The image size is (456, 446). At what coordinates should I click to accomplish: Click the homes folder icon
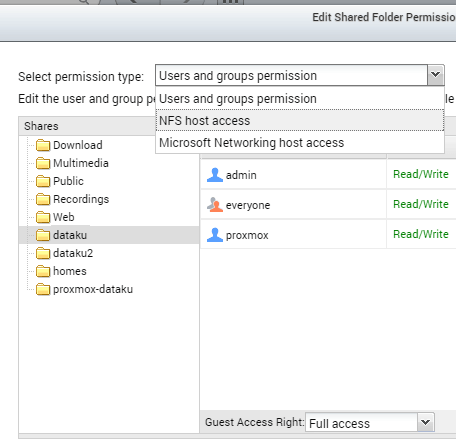click(x=43, y=271)
